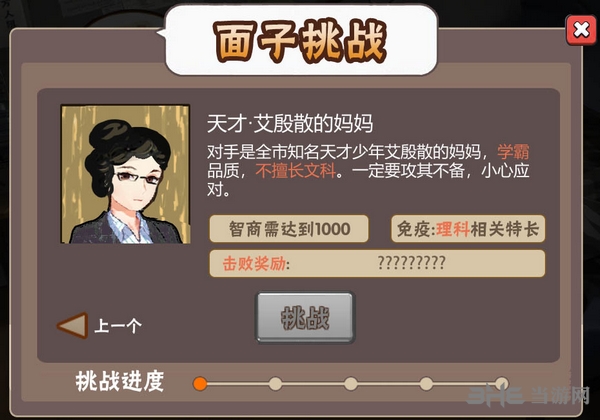Close the 面子挑战 dialog with red X

click(x=581, y=30)
